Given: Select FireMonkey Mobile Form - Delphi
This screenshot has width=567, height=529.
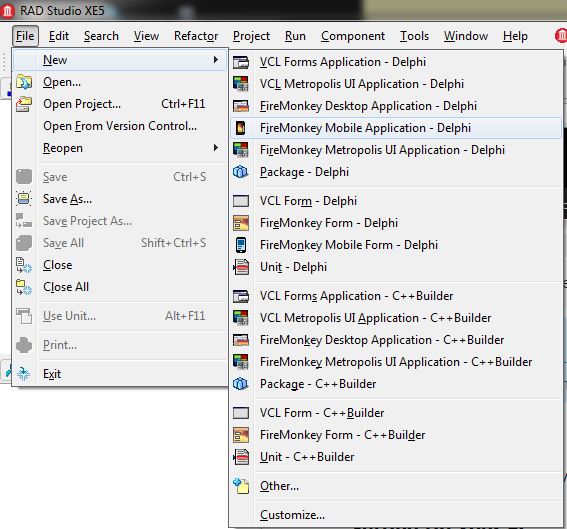Looking at the screenshot, I should click(396, 245).
